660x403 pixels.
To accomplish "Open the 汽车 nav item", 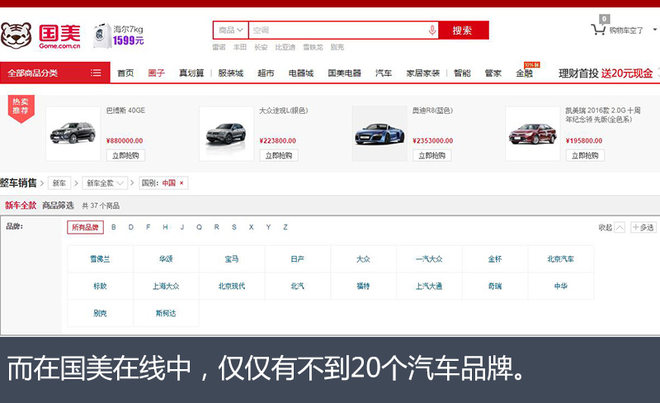I will [383, 73].
